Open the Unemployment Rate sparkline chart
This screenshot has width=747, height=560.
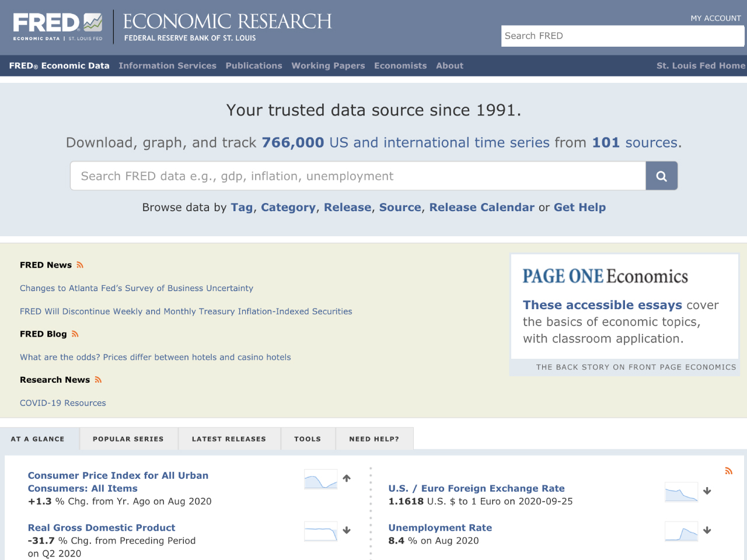[682, 531]
